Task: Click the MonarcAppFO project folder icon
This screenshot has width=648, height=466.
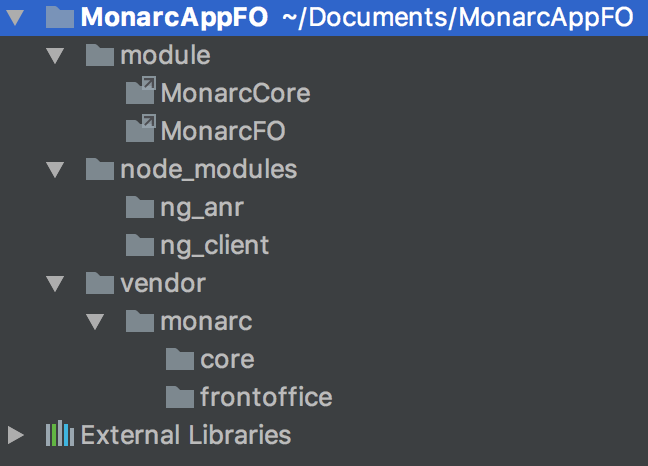Action: 60,17
